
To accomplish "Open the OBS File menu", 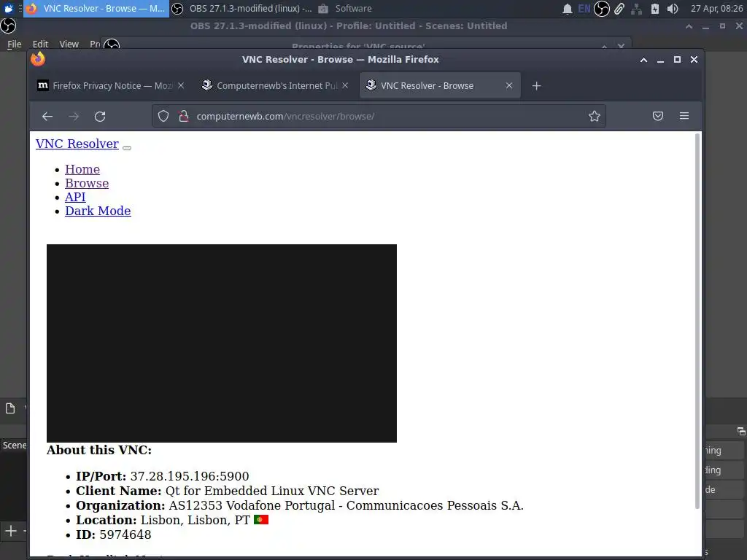I will tap(15, 44).
